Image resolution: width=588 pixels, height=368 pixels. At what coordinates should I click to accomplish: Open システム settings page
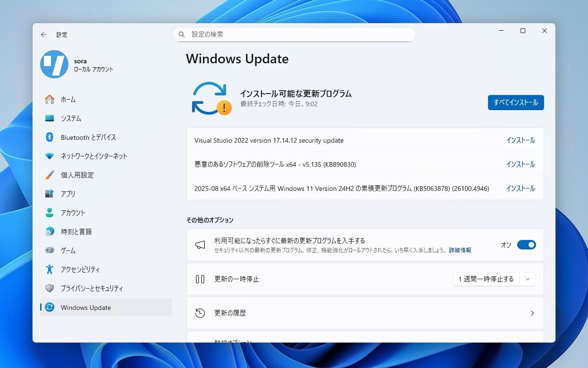click(106, 118)
